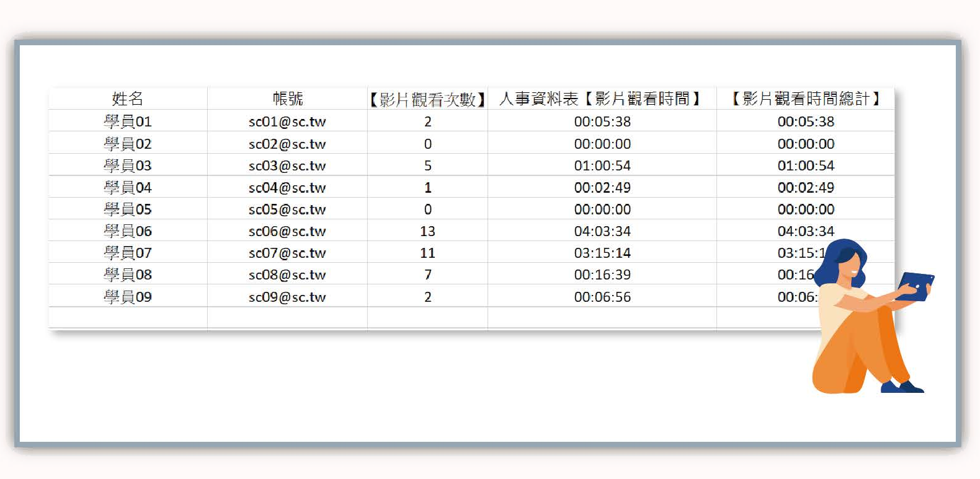Click the email sc04@sc.tw
The width and height of the screenshot is (980, 479).
[287, 188]
